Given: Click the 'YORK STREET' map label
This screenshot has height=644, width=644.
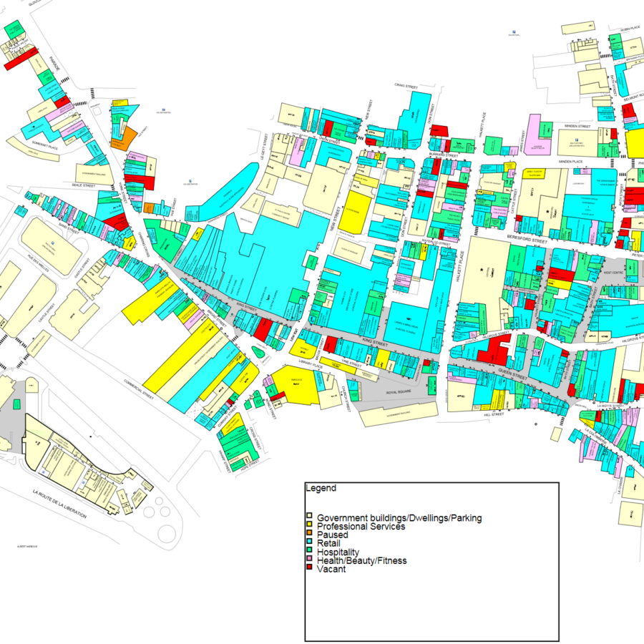Looking at the screenshot, I should coord(123,192).
